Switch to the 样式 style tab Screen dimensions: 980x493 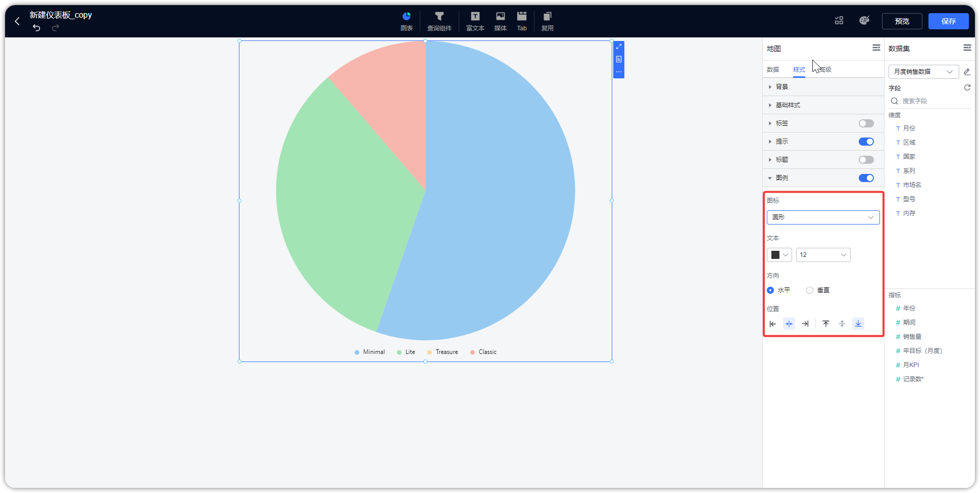click(799, 70)
